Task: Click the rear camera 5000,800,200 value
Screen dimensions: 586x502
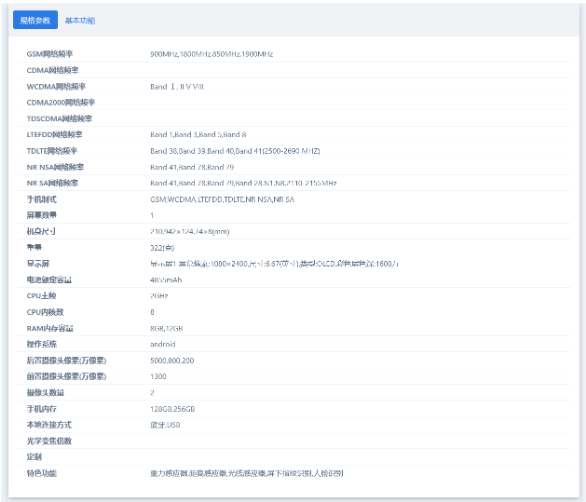Action: [x=172, y=361]
